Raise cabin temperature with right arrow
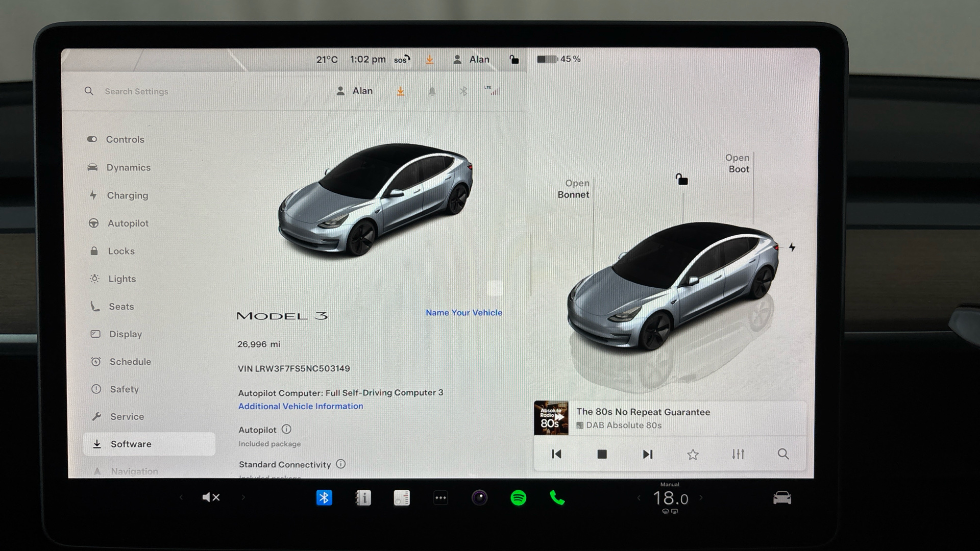Screen dimensions: 980x551 [701, 497]
